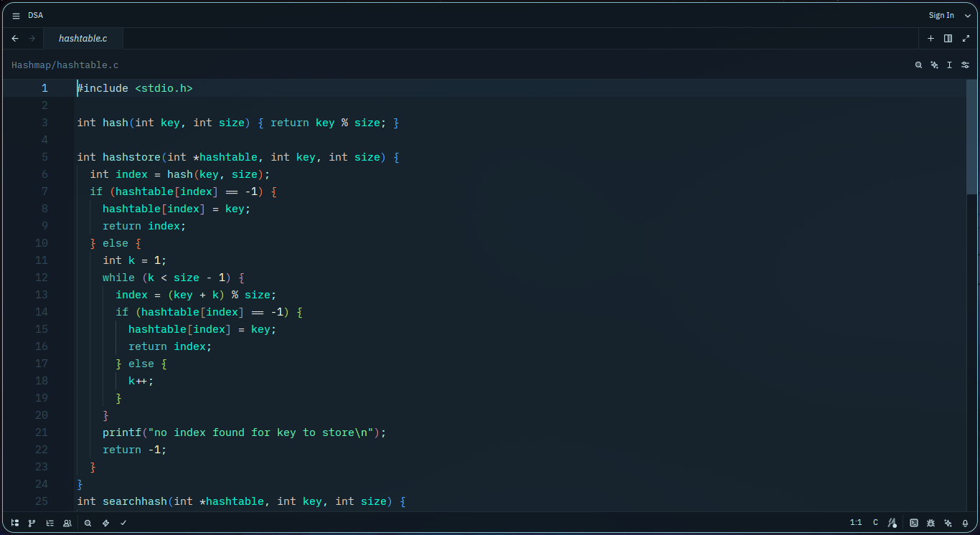The image size is (980, 535).
Task: Click line number 5 in the gutter
Action: pyautogui.click(x=44, y=157)
